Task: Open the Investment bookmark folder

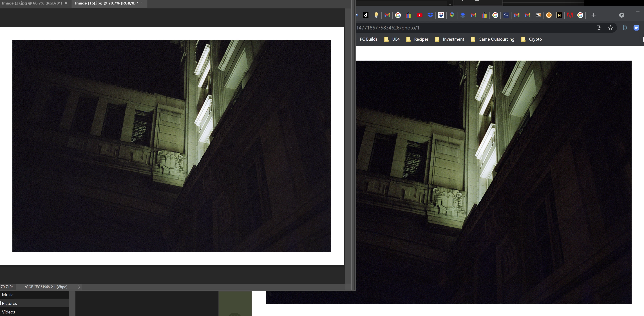Action: pyautogui.click(x=453, y=39)
